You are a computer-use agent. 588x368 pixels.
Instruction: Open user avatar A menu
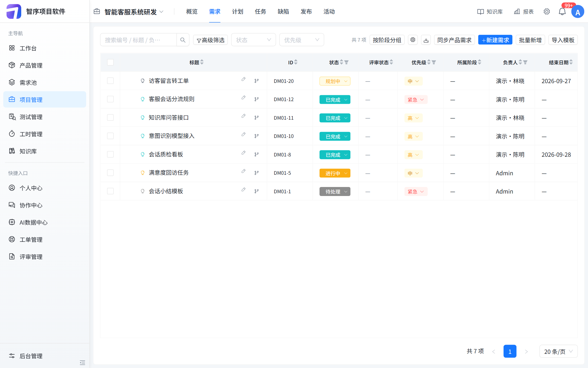578,12
